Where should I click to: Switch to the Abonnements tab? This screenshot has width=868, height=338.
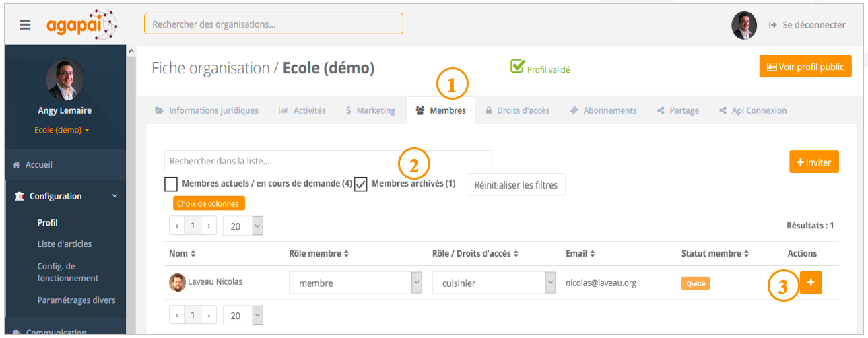(603, 110)
